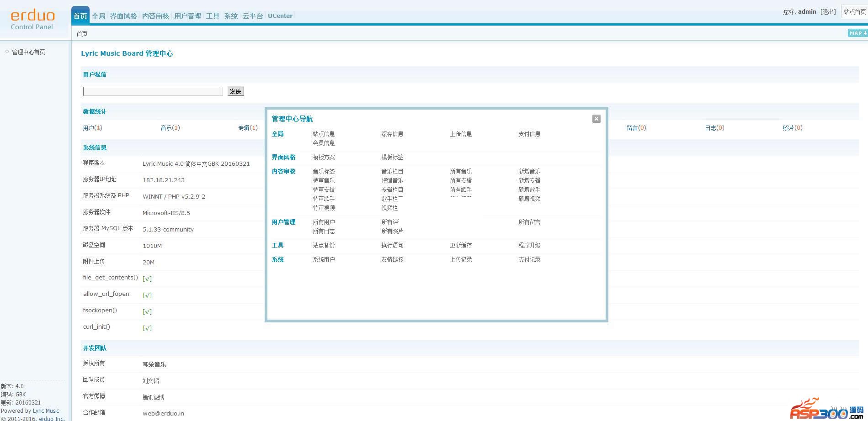Open 所有用户 in the navigation popup

[324, 222]
